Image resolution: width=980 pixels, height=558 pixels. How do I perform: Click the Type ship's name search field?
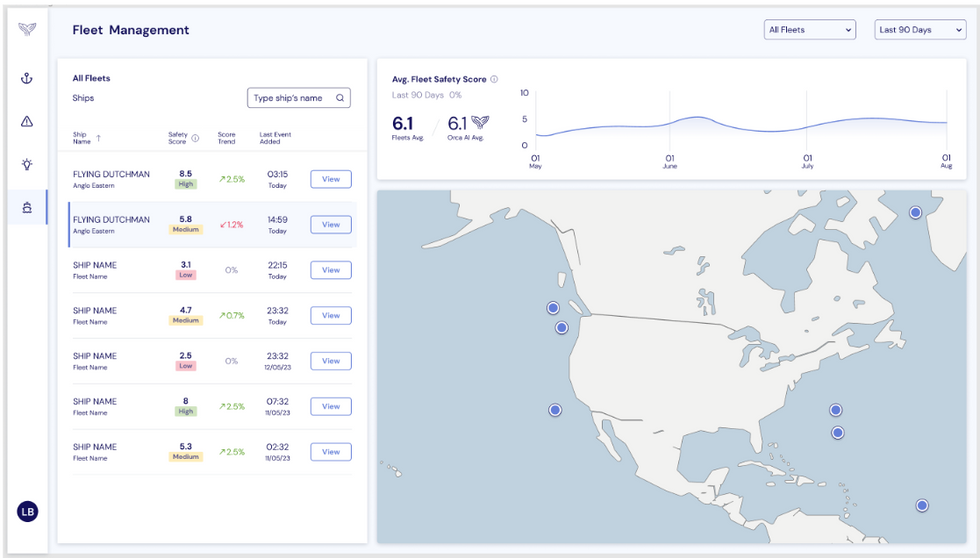coord(290,98)
